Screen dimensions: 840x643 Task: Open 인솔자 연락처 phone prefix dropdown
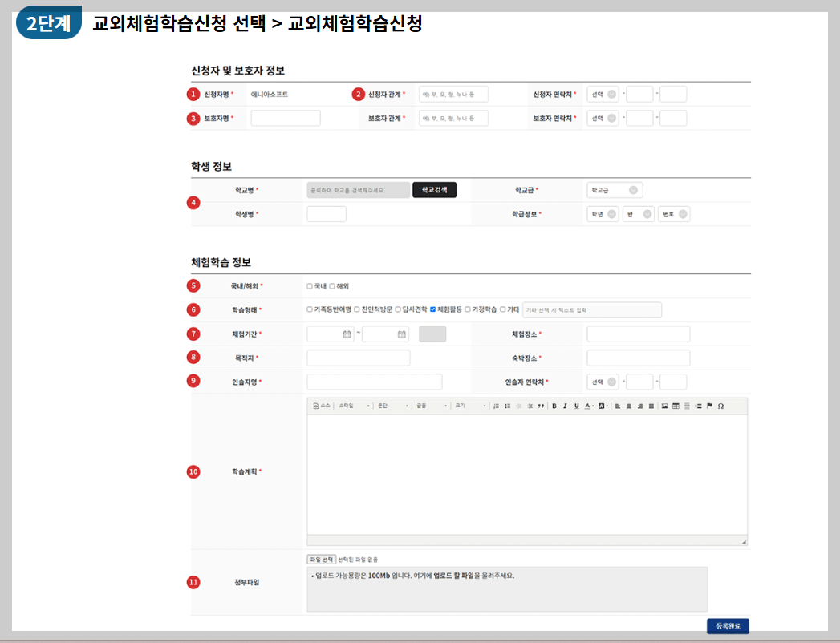pyautogui.click(x=603, y=382)
